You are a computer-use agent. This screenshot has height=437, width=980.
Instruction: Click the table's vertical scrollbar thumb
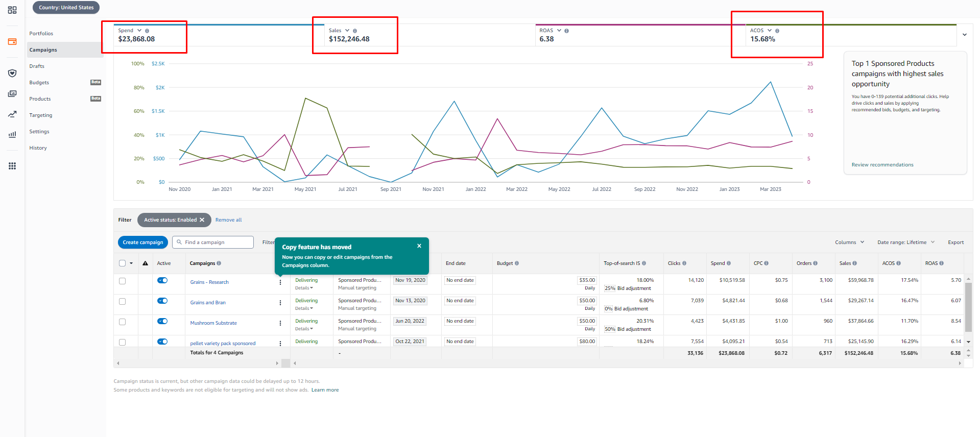tap(968, 308)
